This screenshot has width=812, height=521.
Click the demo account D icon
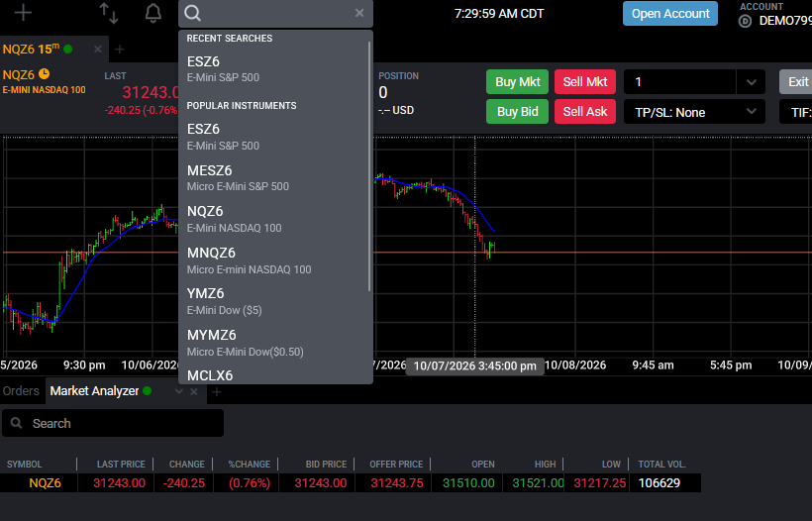745,21
